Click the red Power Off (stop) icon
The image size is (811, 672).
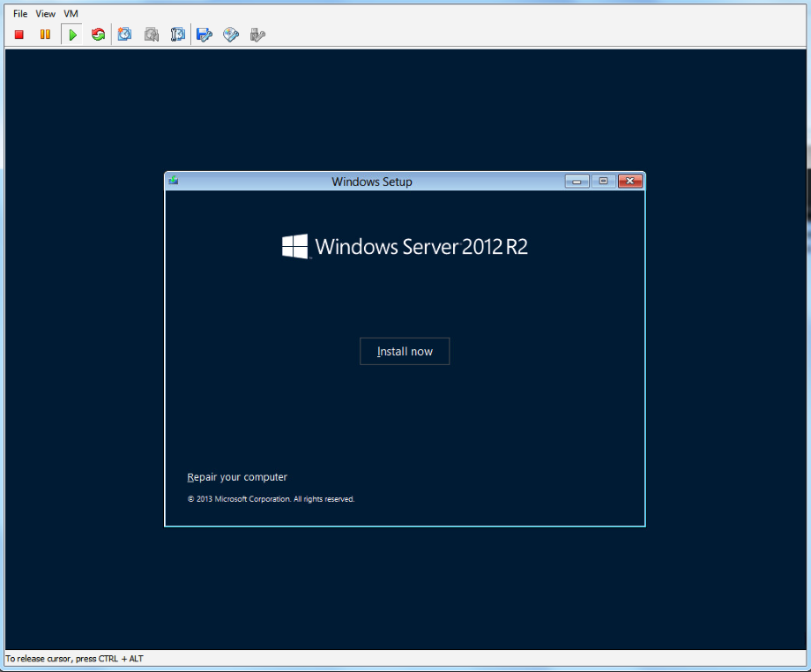[x=19, y=34]
